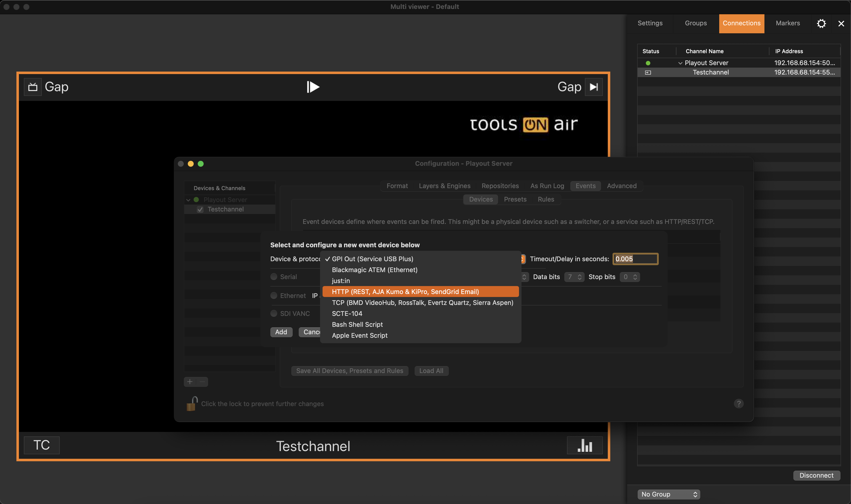This screenshot has height=504, width=851.
Task: Click the Add button
Action: click(x=281, y=332)
